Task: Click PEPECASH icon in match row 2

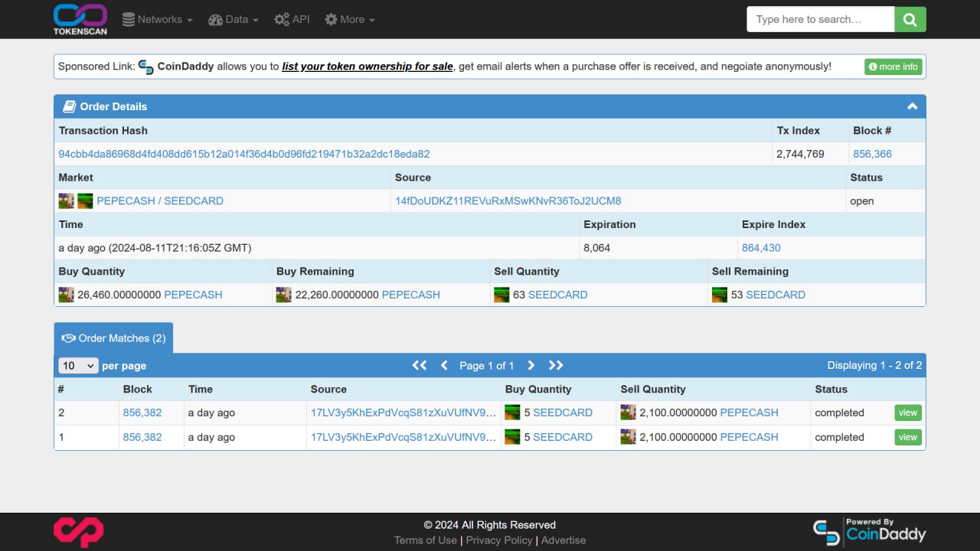Action: pyautogui.click(x=628, y=412)
